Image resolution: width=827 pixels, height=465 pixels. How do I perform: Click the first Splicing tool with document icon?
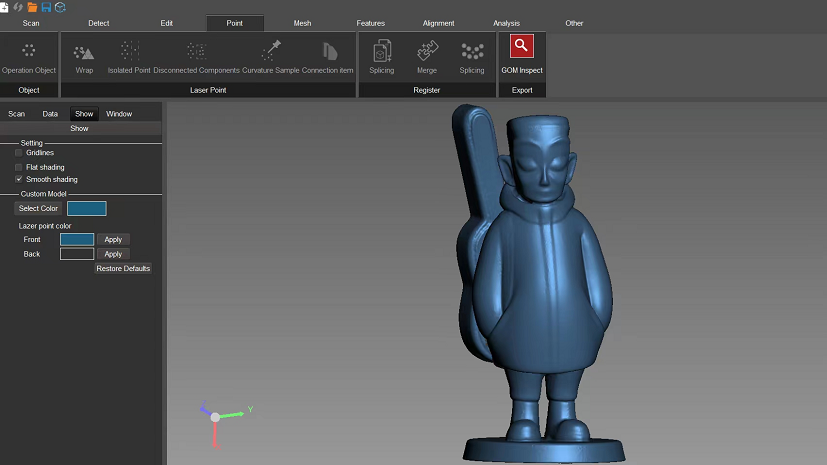pos(381,57)
